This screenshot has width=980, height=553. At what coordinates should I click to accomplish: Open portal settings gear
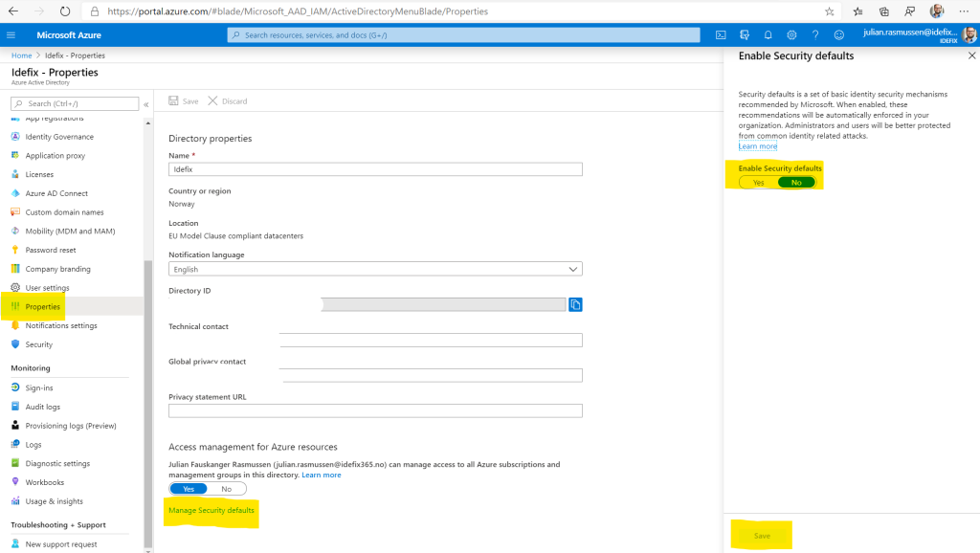791,35
